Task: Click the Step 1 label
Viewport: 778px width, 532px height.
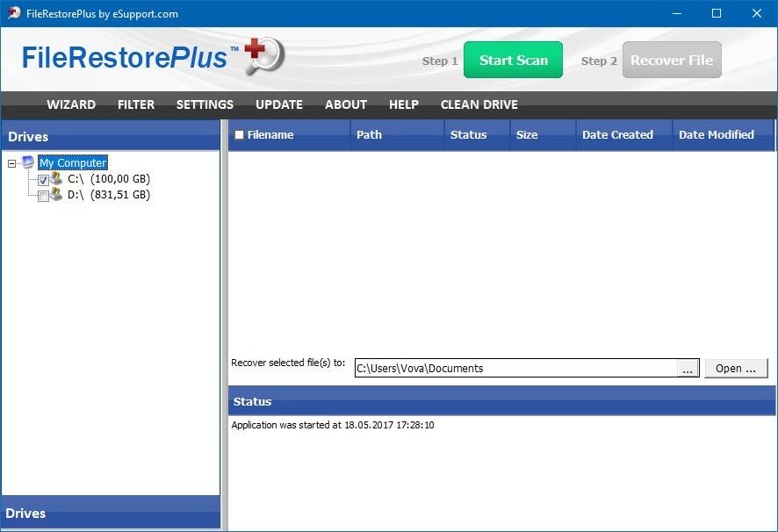Action: [x=440, y=61]
